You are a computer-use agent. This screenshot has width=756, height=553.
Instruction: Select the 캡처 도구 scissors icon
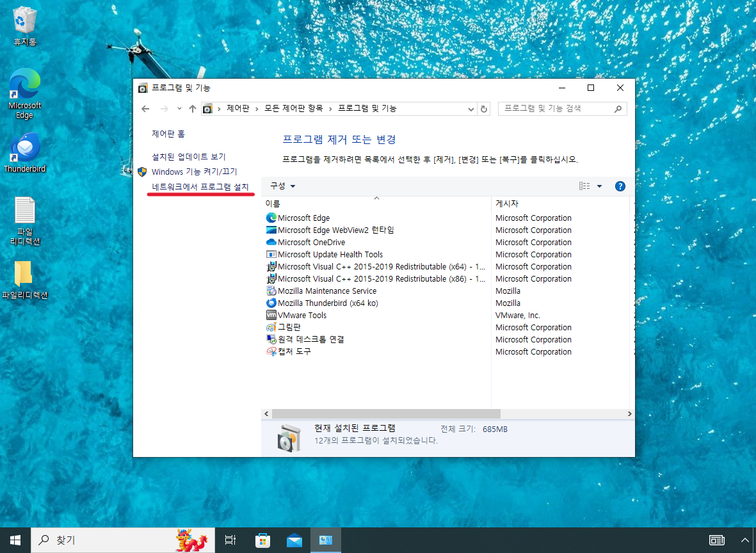pyautogui.click(x=271, y=351)
